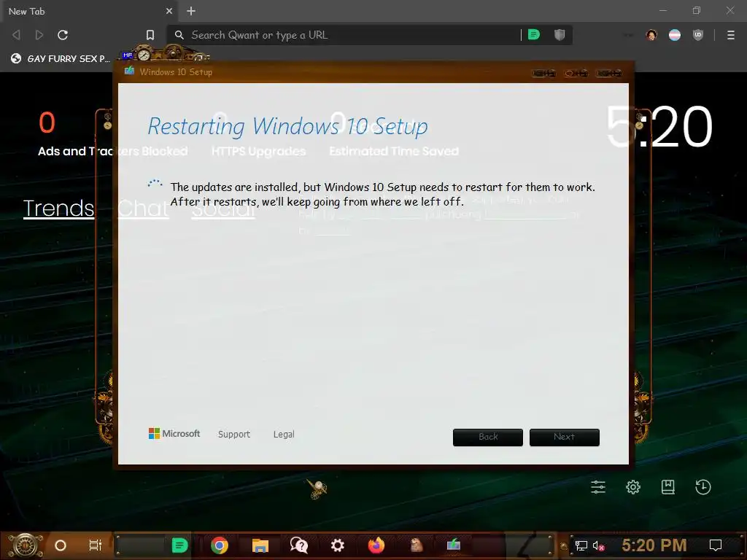The height and width of the screenshot is (560, 747).
Task: Click the search magnifier in the address bar
Action: (179, 35)
